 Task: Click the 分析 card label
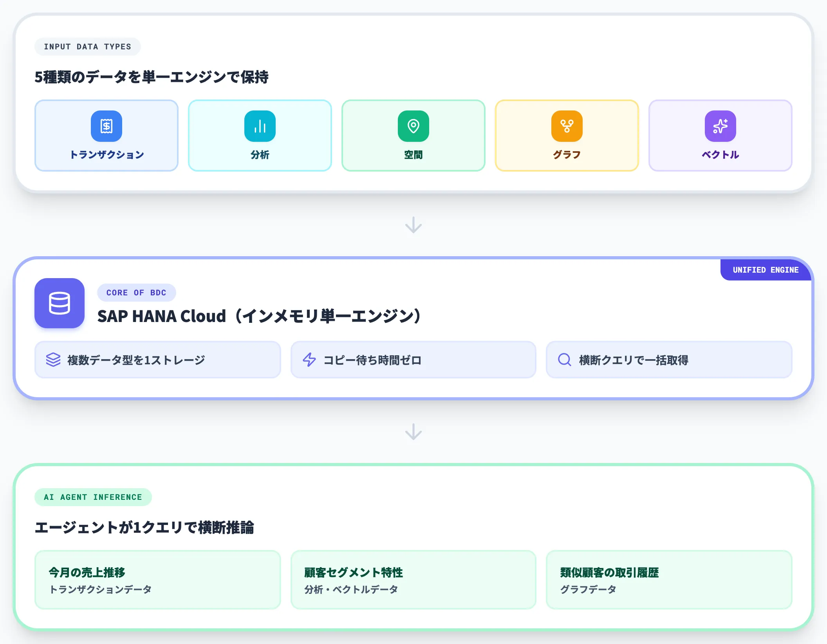260,155
